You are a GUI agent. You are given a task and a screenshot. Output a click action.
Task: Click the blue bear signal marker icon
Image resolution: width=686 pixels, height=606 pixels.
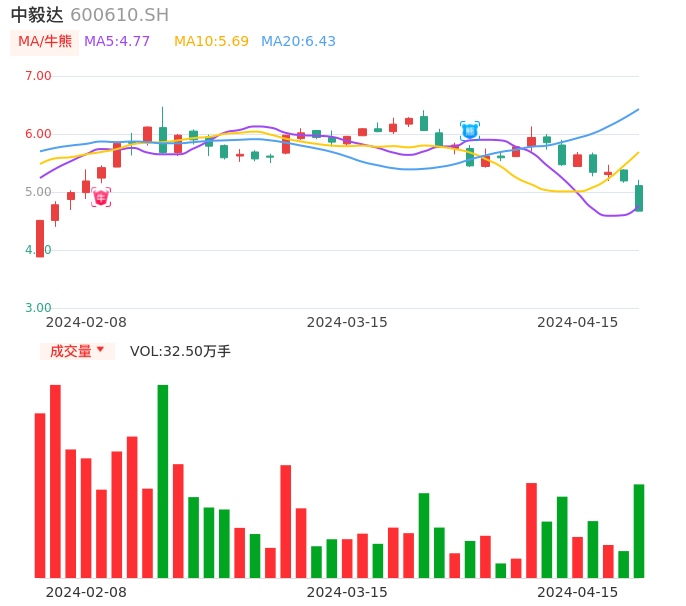coord(469,131)
